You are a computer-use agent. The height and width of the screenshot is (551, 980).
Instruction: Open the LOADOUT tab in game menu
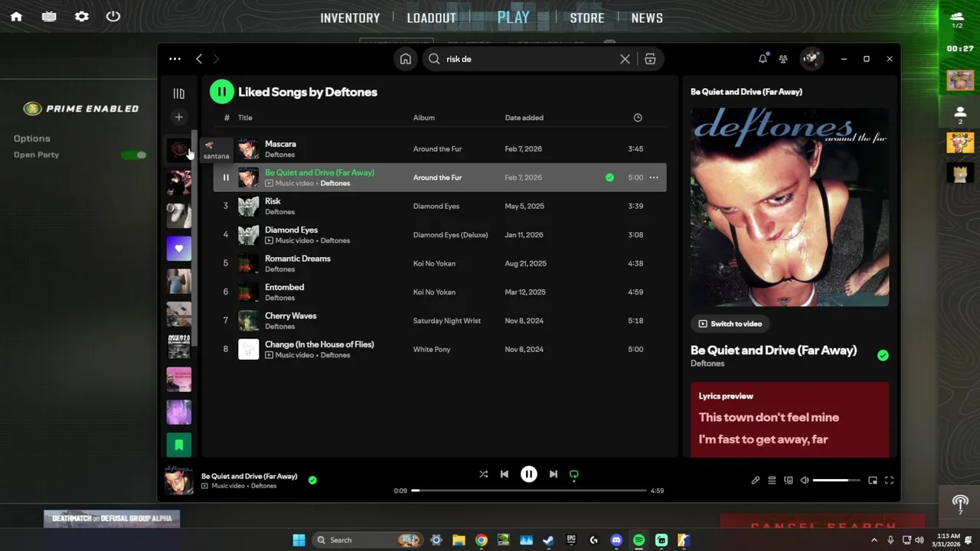[x=431, y=18]
